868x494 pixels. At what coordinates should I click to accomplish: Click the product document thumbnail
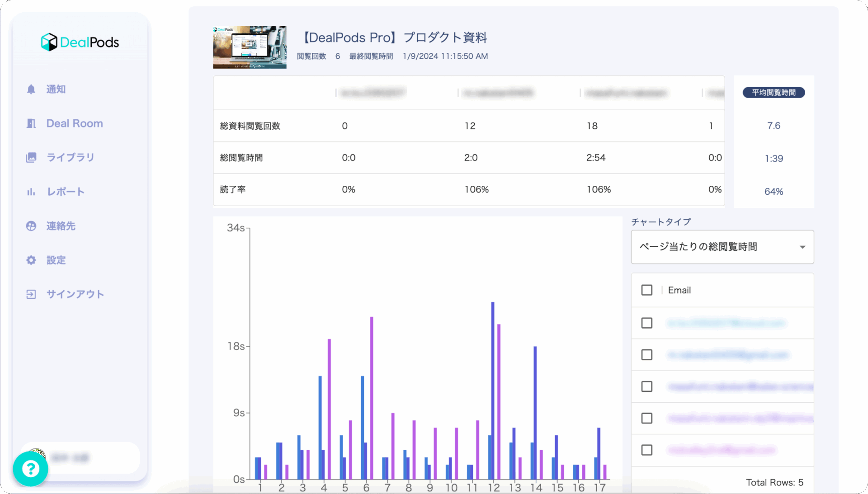pos(250,47)
